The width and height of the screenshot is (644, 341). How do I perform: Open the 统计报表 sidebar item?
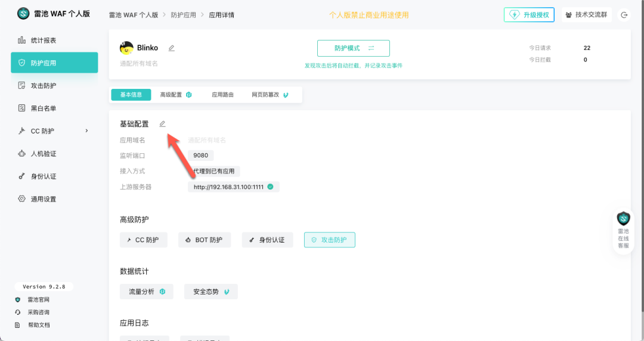point(54,41)
